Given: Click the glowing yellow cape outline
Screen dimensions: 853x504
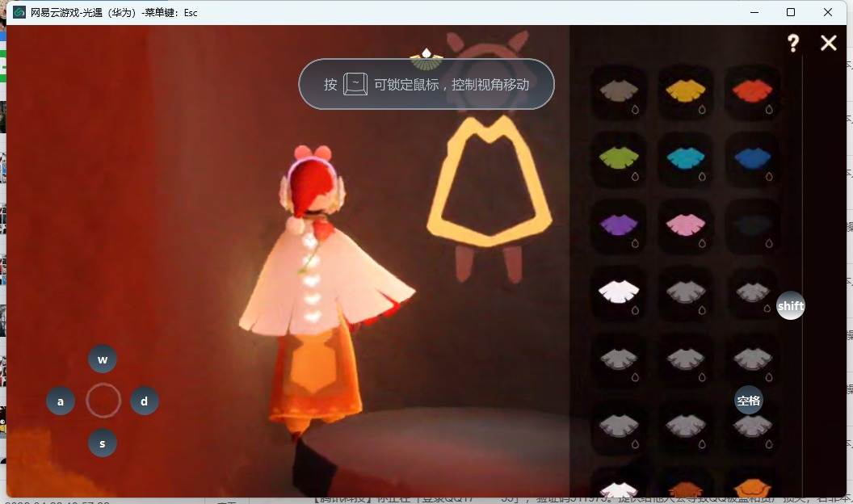Looking at the screenshot, I should 490,179.
